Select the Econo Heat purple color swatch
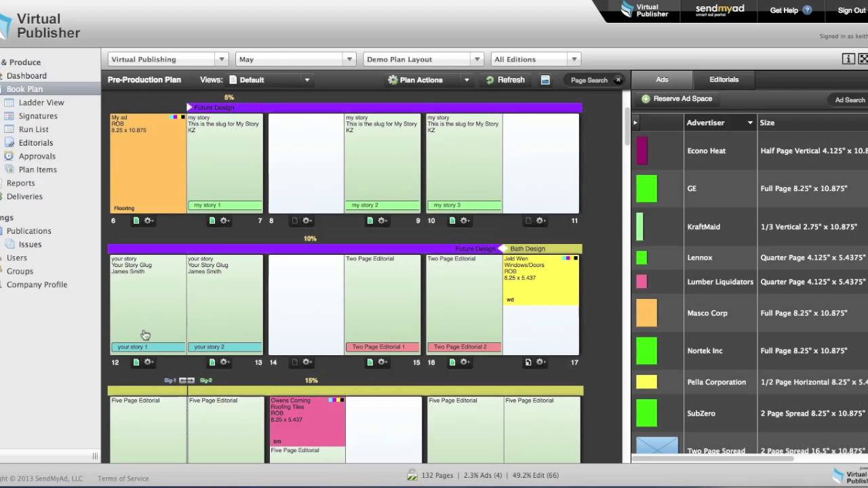 click(642, 150)
